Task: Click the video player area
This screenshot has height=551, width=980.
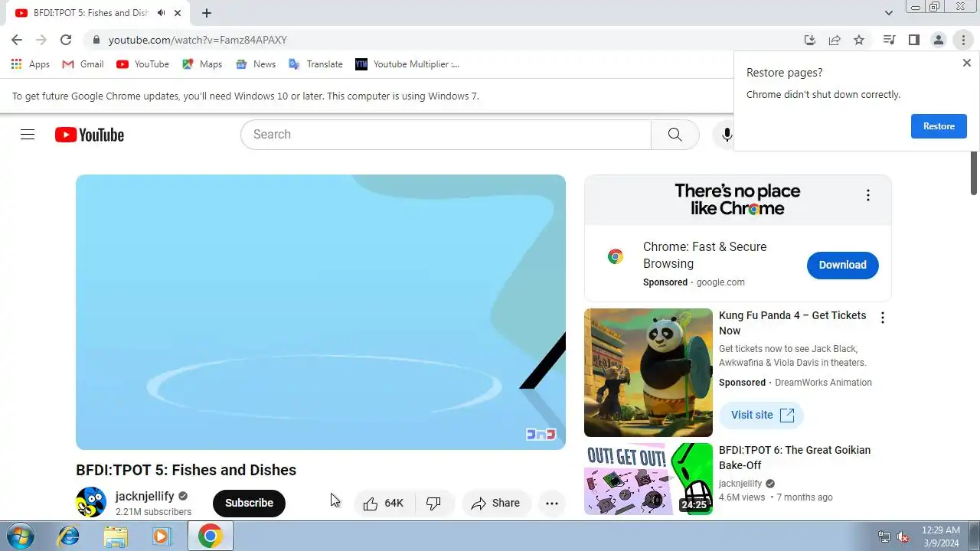Action: 321,312
